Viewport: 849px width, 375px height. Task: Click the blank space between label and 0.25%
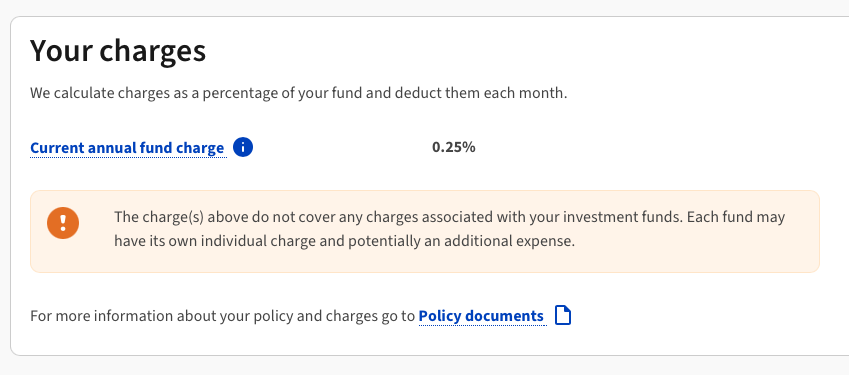tap(341, 147)
